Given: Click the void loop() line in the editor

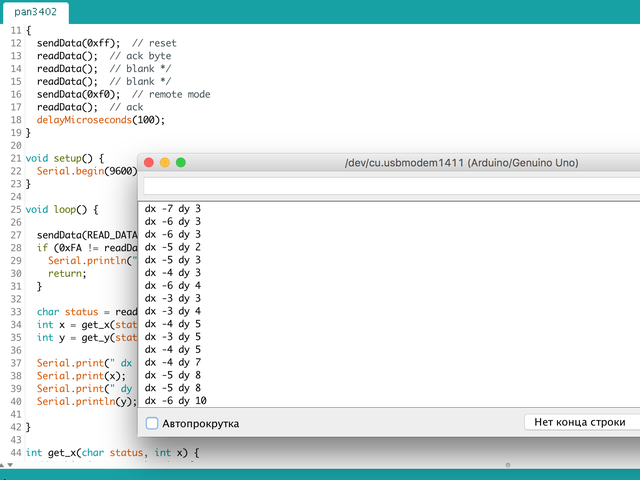Looking at the screenshot, I should pyautogui.click(x=62, y=210).
